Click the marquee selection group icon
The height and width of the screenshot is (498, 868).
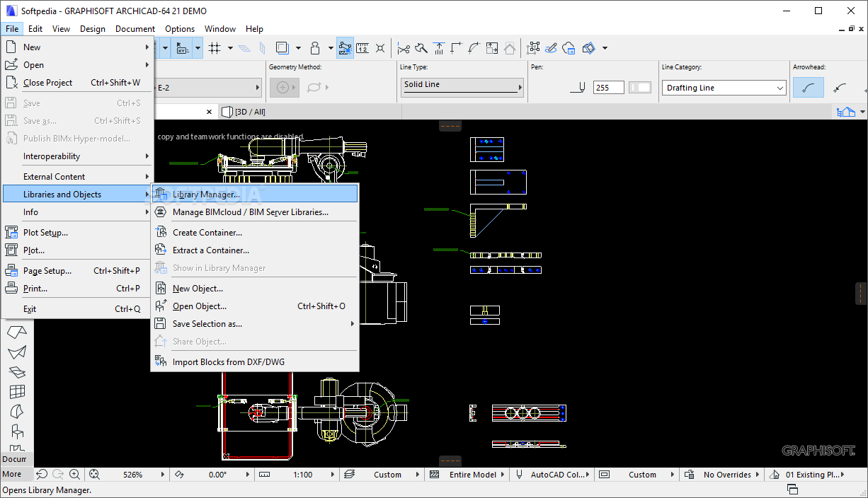pyautogui.click(x=534, y=48)
